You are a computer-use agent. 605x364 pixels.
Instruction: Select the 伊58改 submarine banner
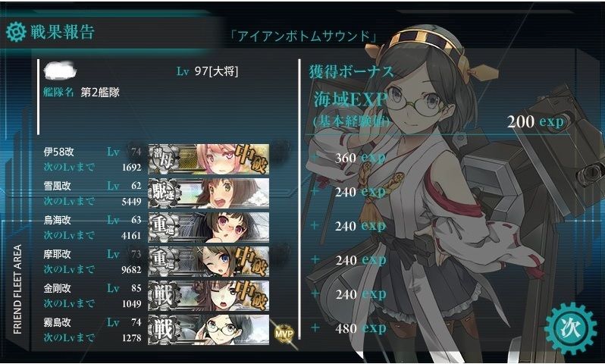[x=208, y=158]
